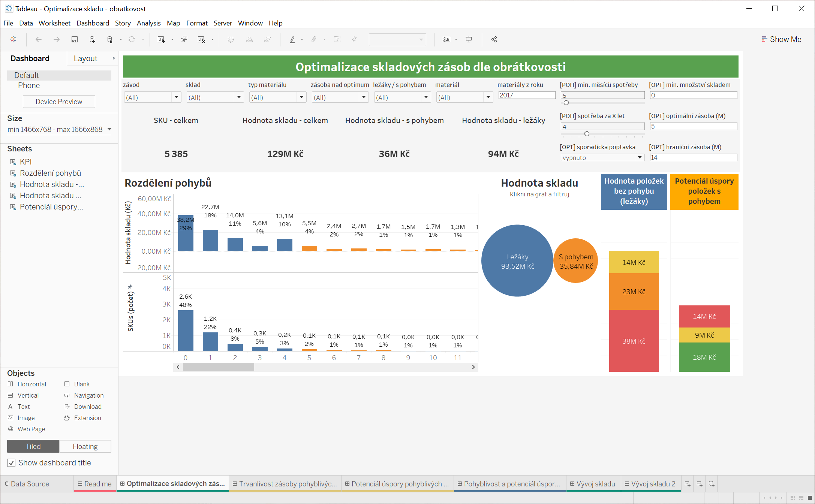Uncheck Show dashboard title checkbox

click(x=12, y=463)
